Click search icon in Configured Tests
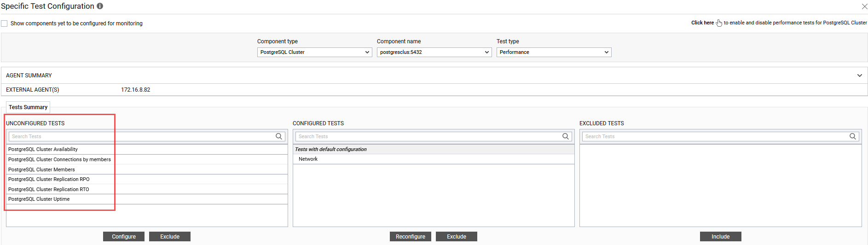The height and width of the screenshot is (245, 868). point(566,136)
